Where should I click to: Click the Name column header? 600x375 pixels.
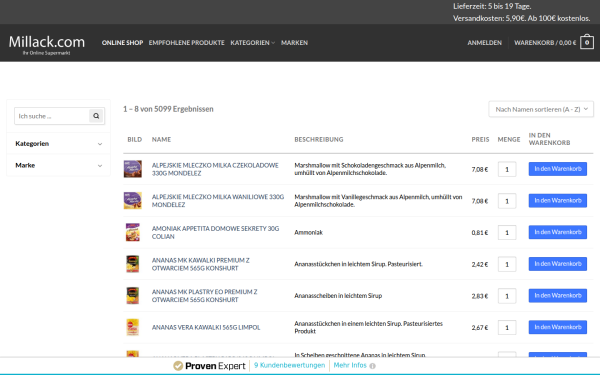click(161, 139)
